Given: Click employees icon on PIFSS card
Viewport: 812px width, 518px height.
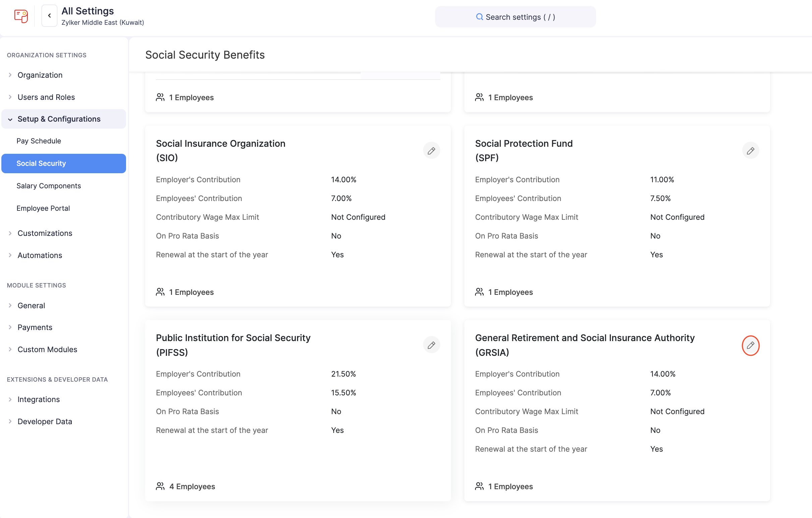Looking at the screenshot, I should coord(160,486).
